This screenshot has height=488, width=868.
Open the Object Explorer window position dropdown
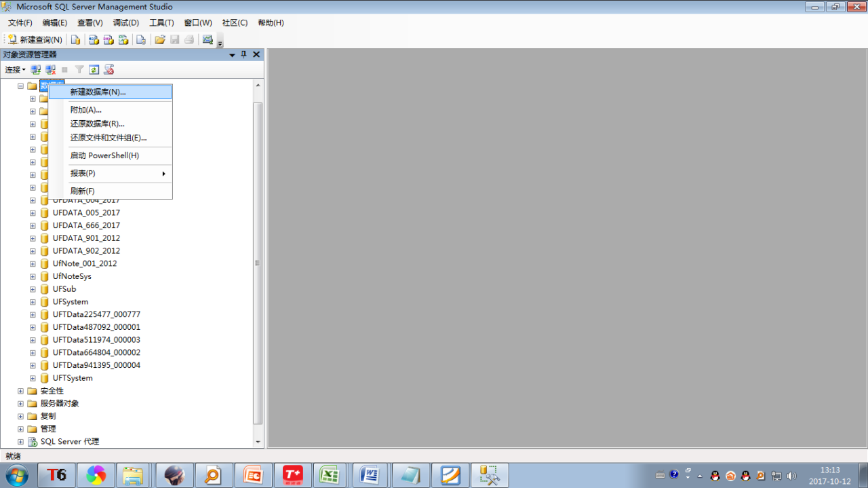tap(233, 55)
